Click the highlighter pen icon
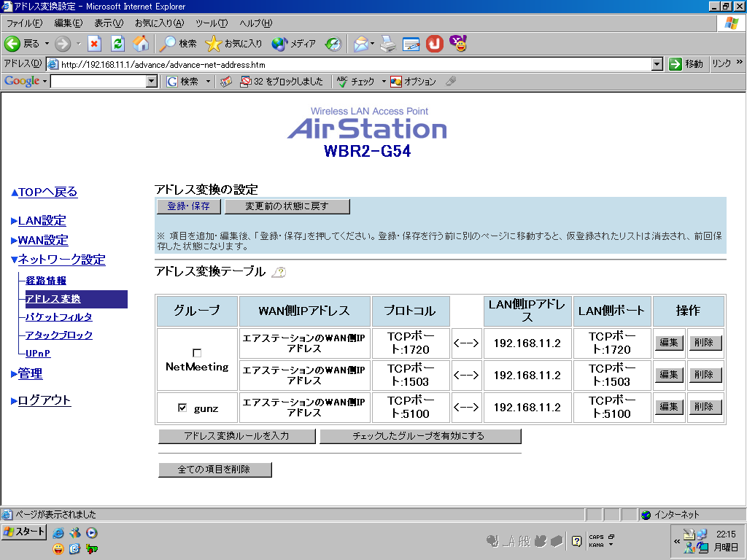This screenshot has width=747, height=560. pos(451,82)
